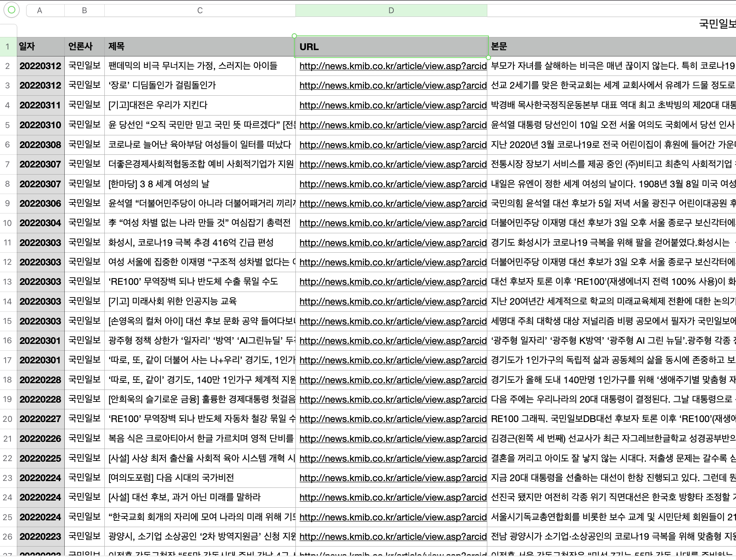Click date cell 20220223 in row 26
Viewport: 736px width, 560px height.
coord(40,537)
